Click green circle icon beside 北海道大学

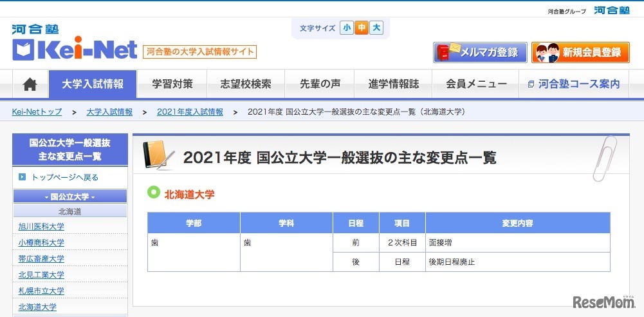click(x=153, y=193)
